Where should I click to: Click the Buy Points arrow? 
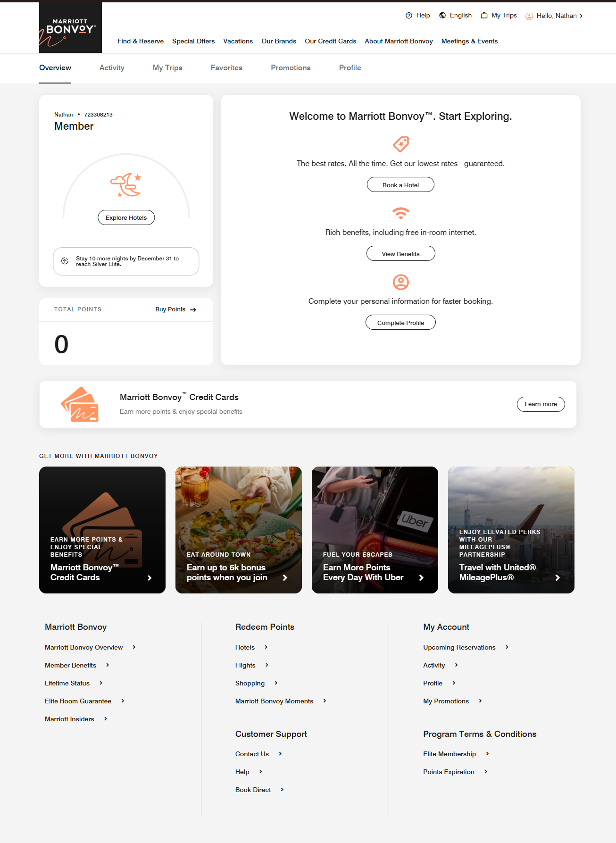tap(193, 310)
